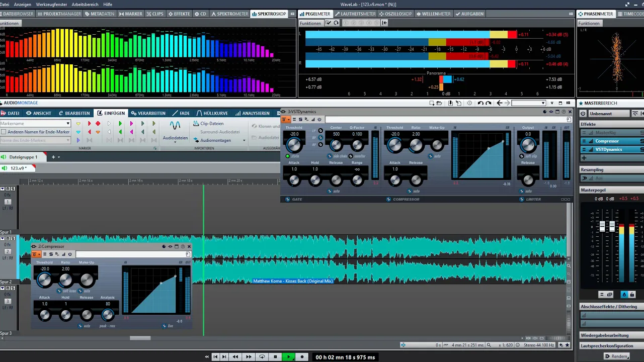Switch to the Spektrometer tab
This screenshot has height=362, width=644.
pyautogui.click(x=229, y=14)
